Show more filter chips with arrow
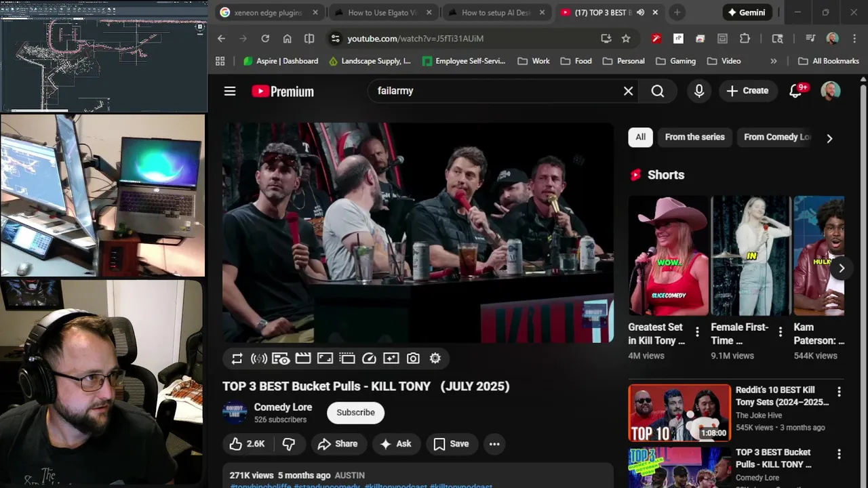 coord(829,138)
